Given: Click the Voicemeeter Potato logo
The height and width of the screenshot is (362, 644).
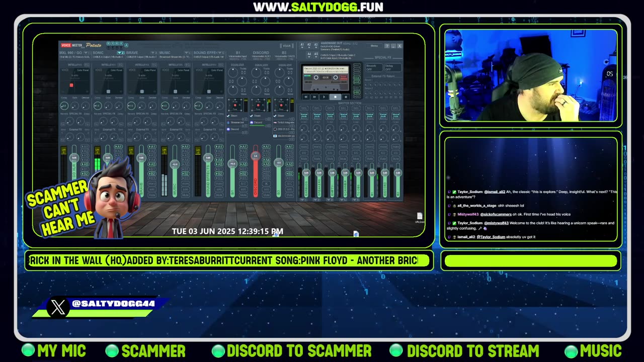Looking at the screenshot, I should coord(81,45).
